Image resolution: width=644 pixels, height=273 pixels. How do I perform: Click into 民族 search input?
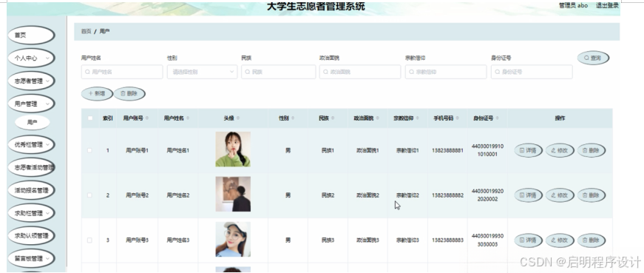tap(279, 72)
